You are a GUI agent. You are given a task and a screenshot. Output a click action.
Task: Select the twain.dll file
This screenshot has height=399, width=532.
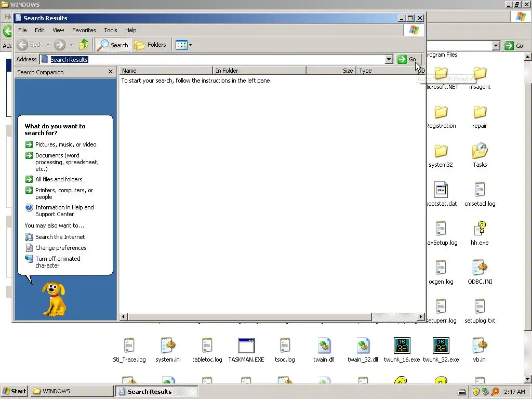coord(324,351)
